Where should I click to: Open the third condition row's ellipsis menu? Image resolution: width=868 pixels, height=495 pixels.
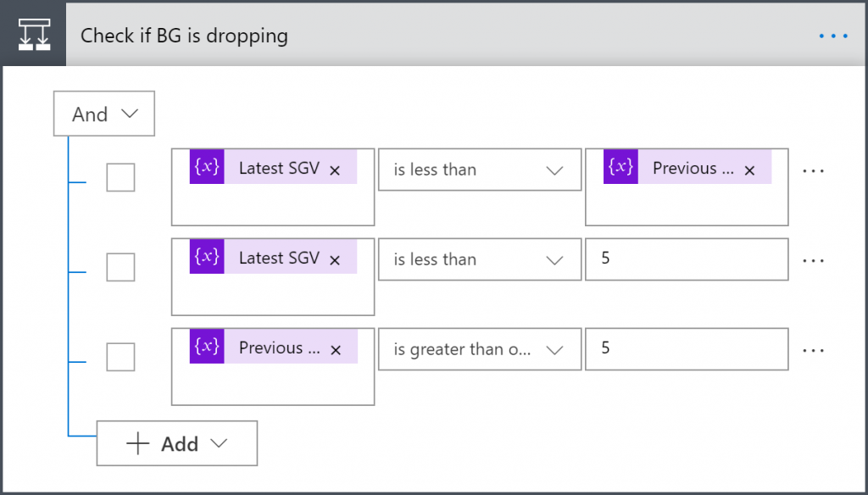click(813, 350)
